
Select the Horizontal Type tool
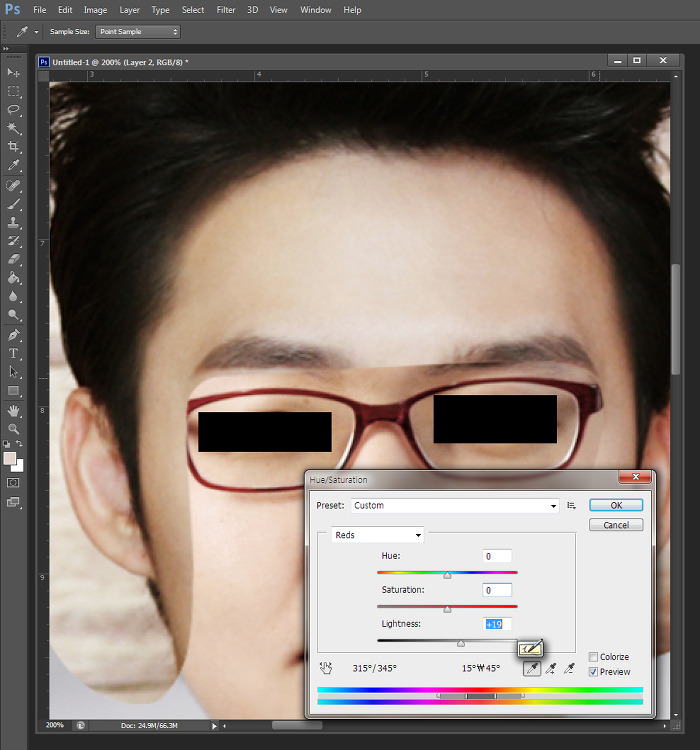pyautogui.click(x=14, y=353)
